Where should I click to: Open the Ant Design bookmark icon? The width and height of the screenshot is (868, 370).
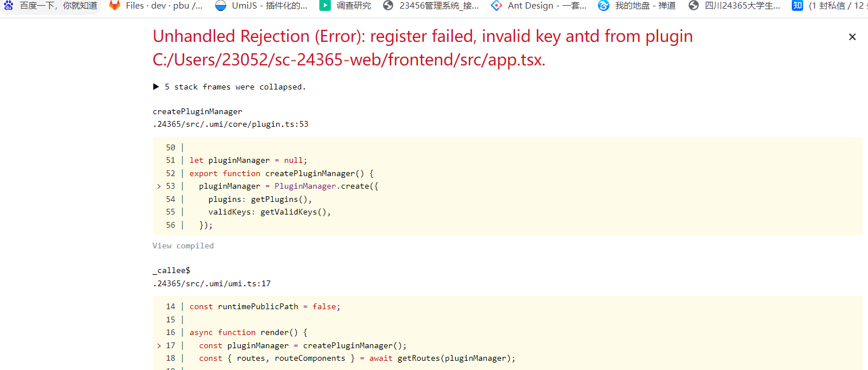click(496, 6)
